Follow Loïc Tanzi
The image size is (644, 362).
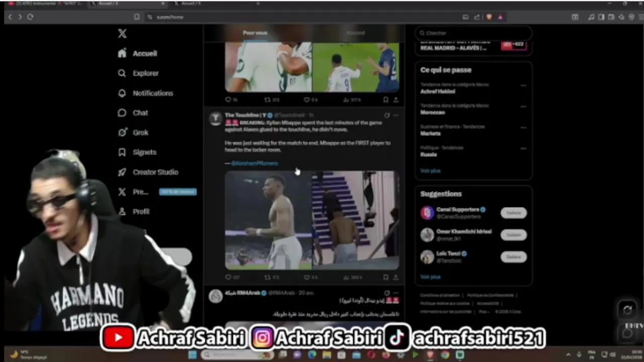coord(514,257)
